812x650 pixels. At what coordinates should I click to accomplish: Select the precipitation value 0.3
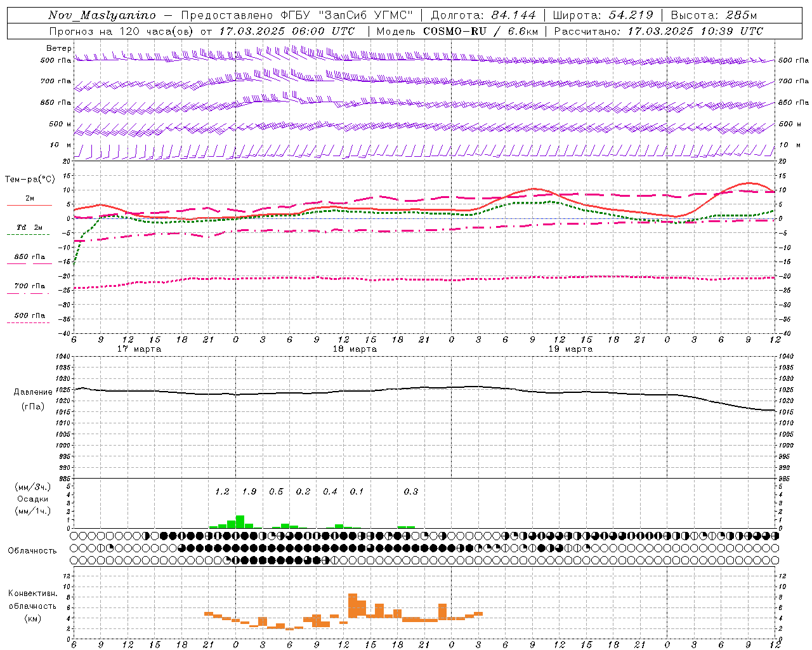pyautogui.click(x=411, y=491)
